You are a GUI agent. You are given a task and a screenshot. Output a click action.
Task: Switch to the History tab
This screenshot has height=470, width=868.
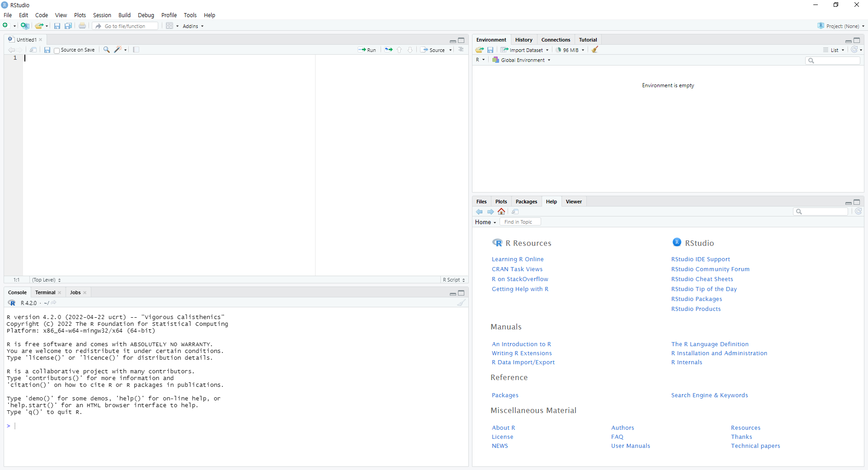coord(524,40)
